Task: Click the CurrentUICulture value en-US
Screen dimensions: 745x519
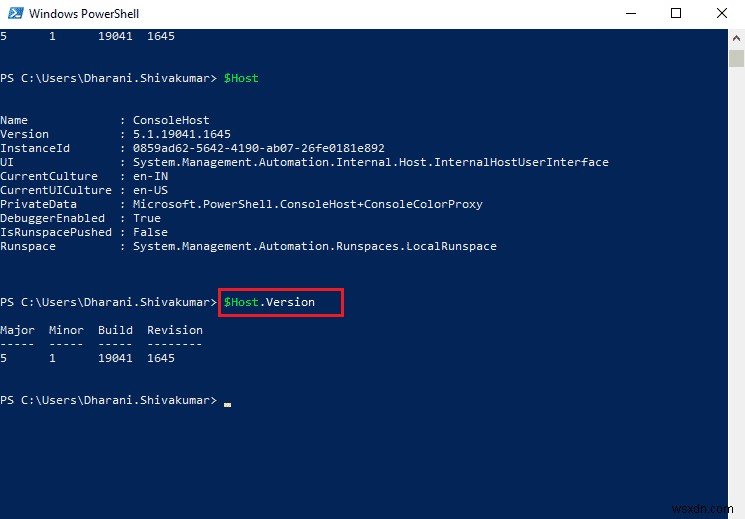Action: (150, 190)
